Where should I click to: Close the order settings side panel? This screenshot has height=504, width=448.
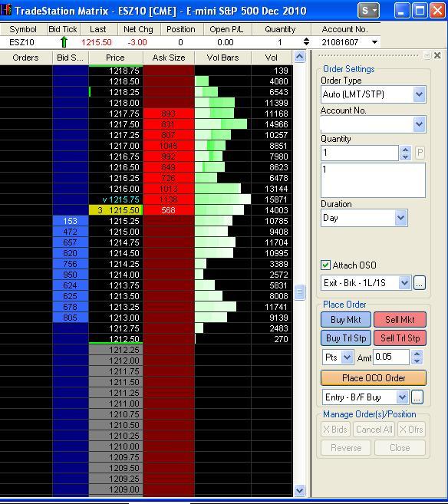(x=437, y=55)
